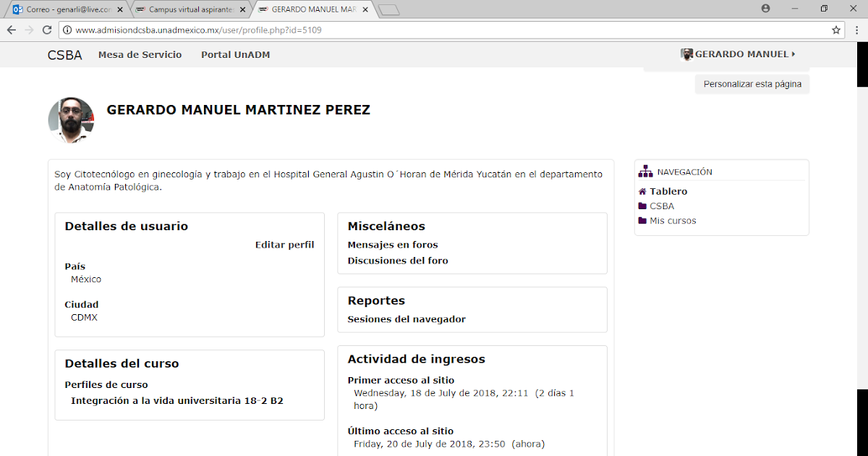This screenshot has width=868, height=456.
Task: Click the Tablero home icon
Action: pos(641,190)
